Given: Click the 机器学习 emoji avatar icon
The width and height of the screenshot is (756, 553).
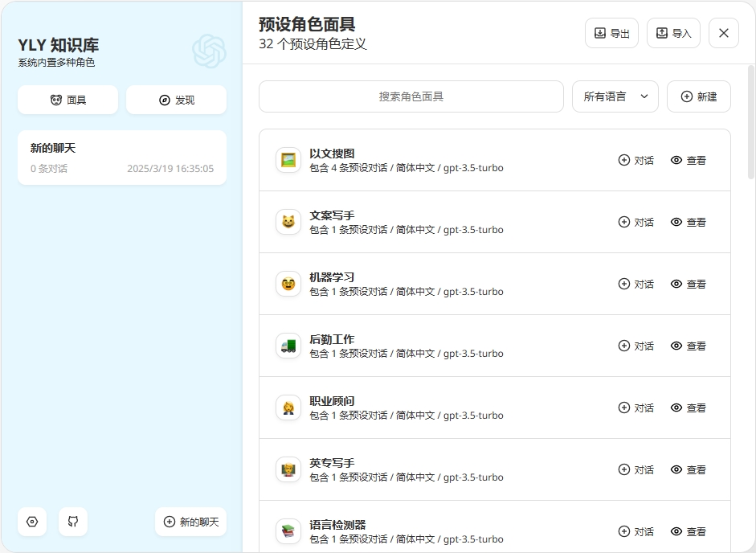Looking at the screenshot, I should [x=288, y=284].
